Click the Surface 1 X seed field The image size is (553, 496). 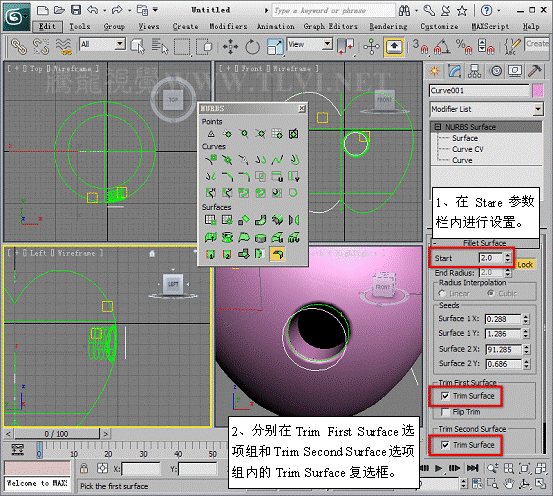tap(503, 319)
